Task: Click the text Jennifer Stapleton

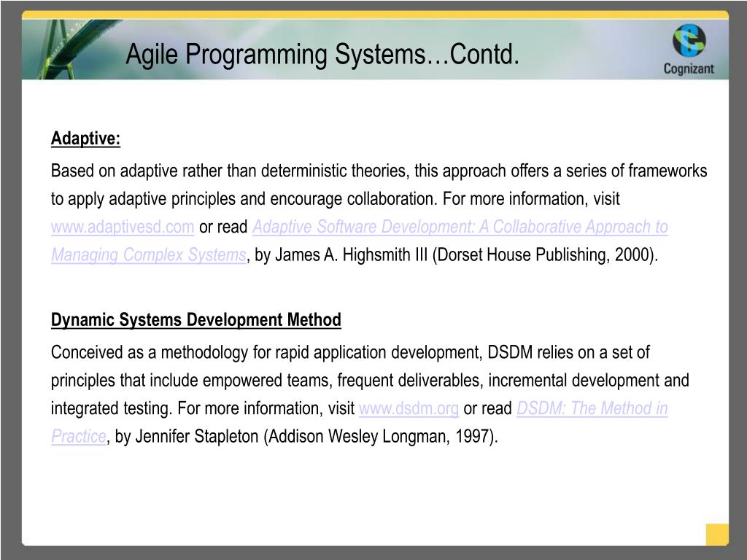Action: [197, 436]
